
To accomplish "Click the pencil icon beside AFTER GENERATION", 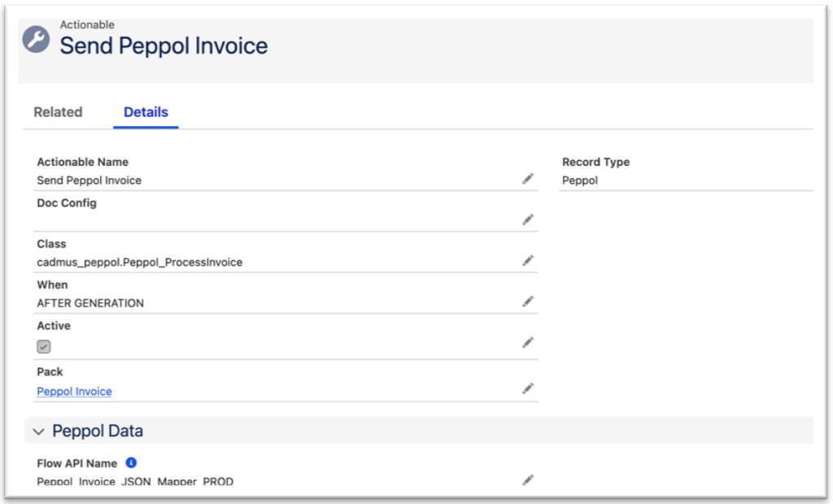I will point(528,302).
